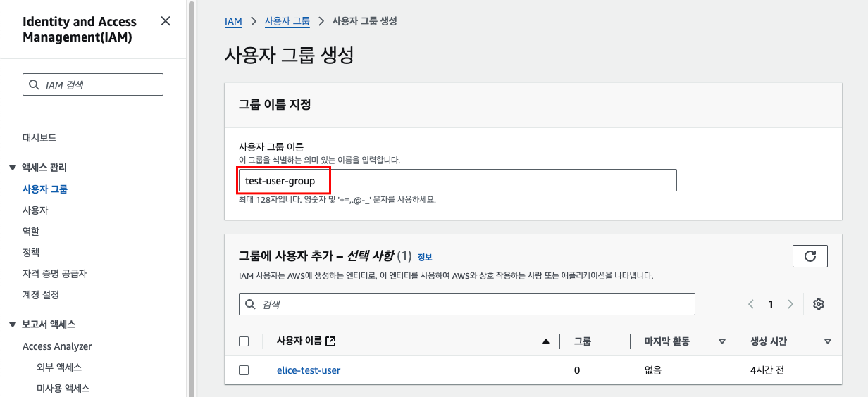Image resolution: width=868 pixels, height=397 pixels.
Task: Close the IAM navigation panel
Action: pos(166,21)
